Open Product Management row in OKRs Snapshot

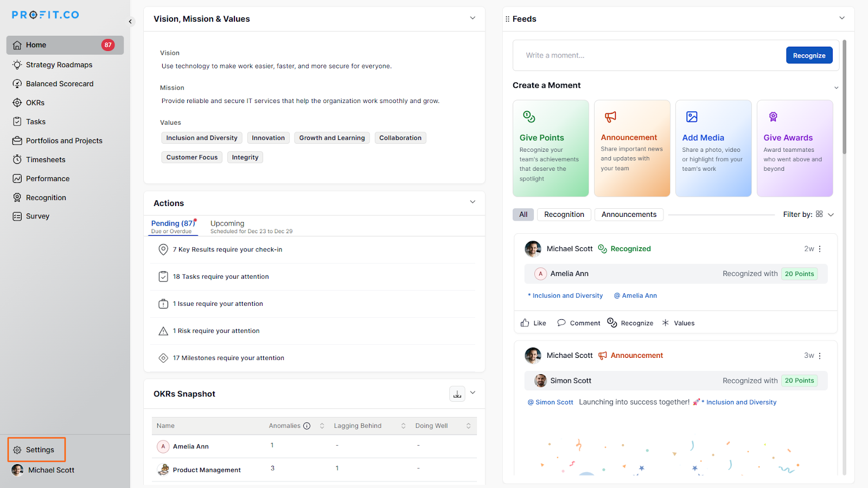(314, 470)
